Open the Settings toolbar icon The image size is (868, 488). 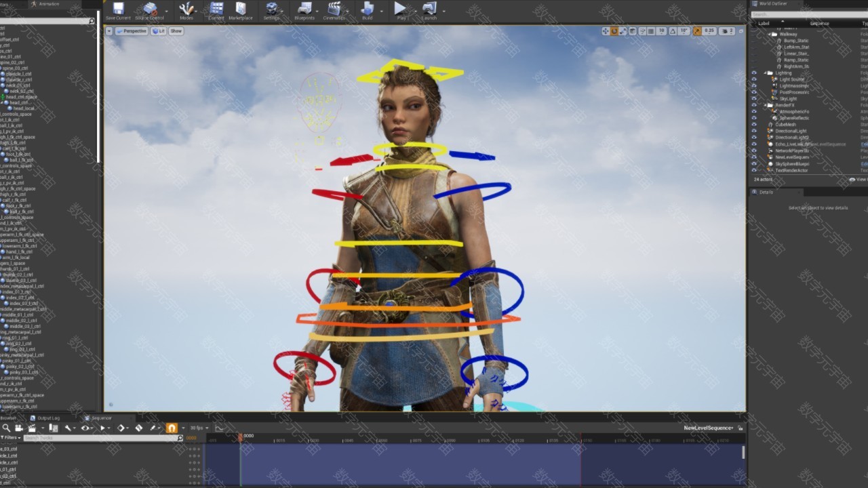271,11
